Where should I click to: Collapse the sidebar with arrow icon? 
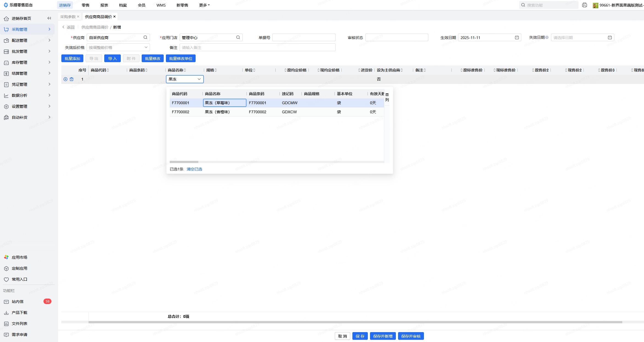coord(49,18)
